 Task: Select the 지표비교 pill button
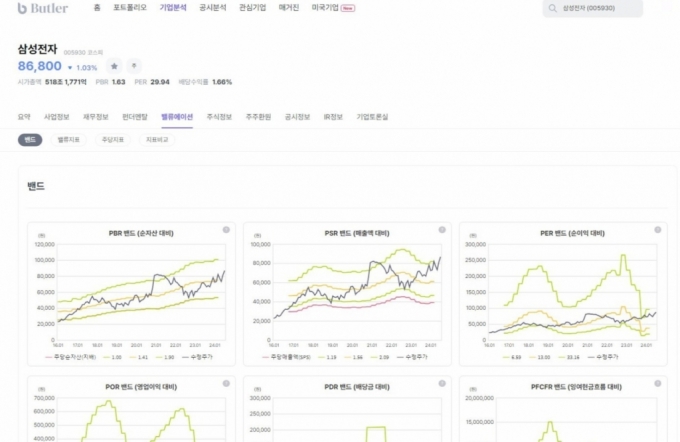[x=157, y=140]
